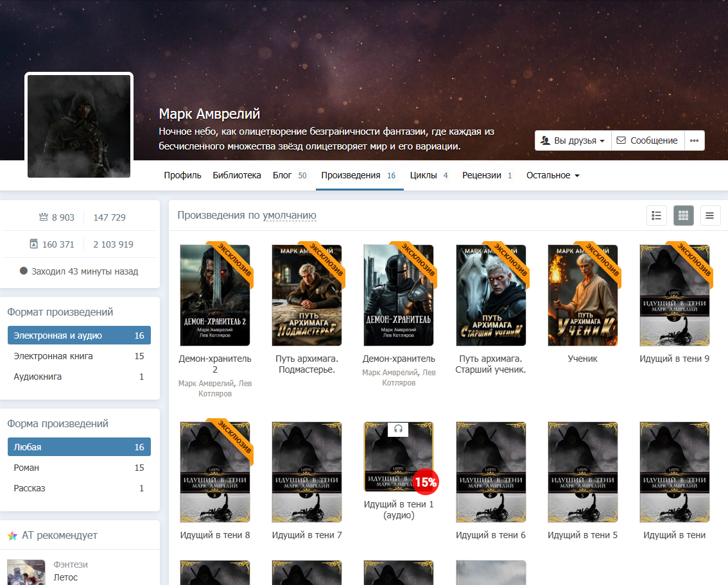Select the grid view icon
Screen dimensions: 728x585
683,216
